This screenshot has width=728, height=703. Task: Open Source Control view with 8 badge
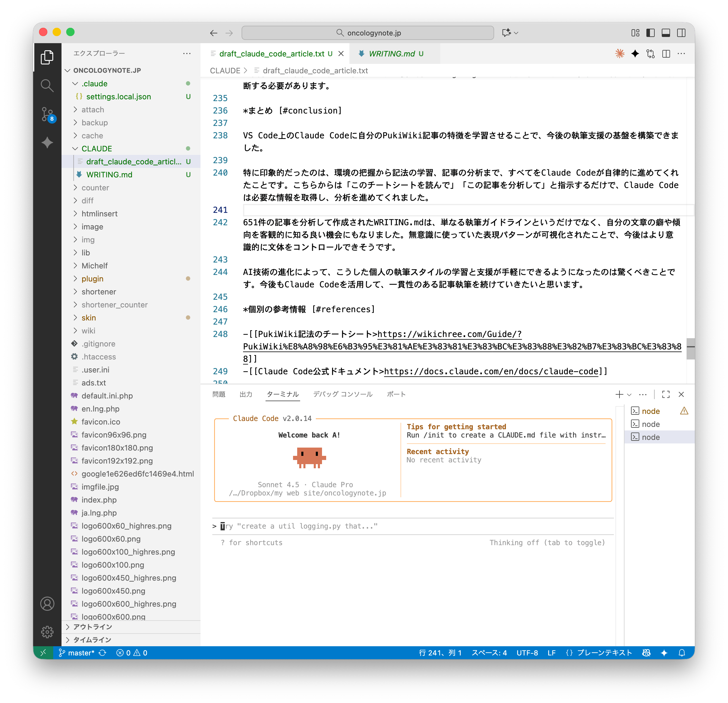47,114
